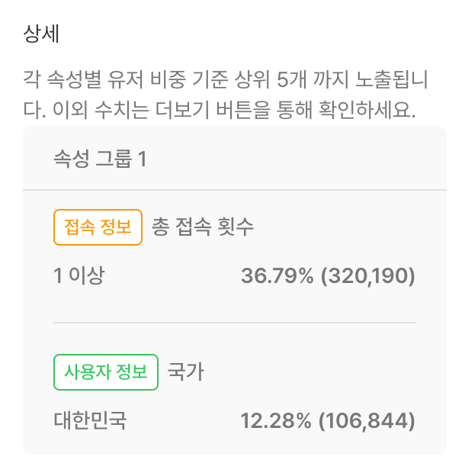The height and width of the screenshot is (476, 465).
Task: Click the 1 이상 value label
Action: pos(79,275)
